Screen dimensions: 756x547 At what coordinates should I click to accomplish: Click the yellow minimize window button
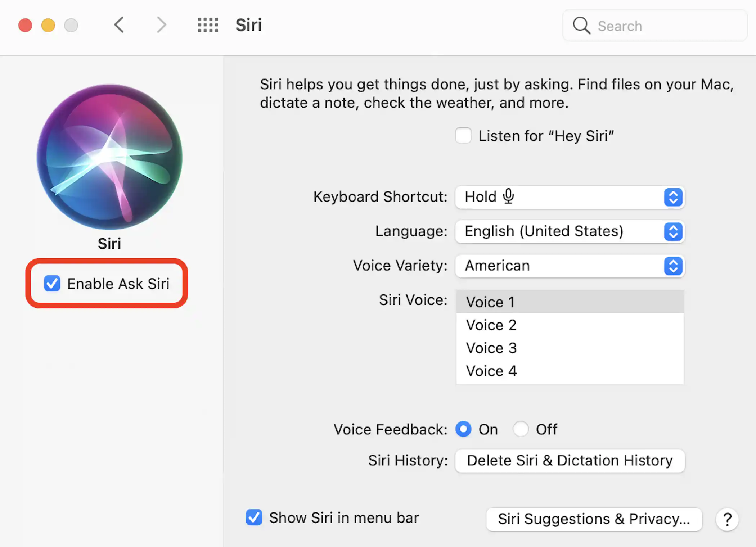(48, 25)
